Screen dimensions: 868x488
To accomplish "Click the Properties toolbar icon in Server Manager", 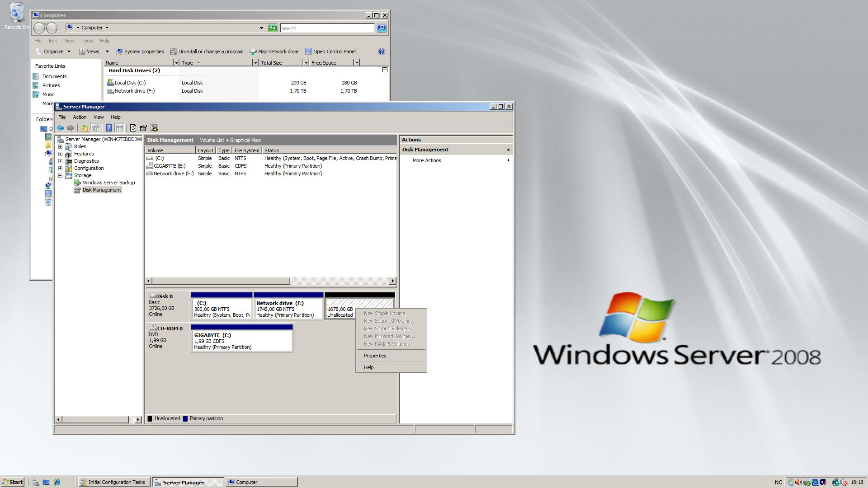I will [143, 128].
